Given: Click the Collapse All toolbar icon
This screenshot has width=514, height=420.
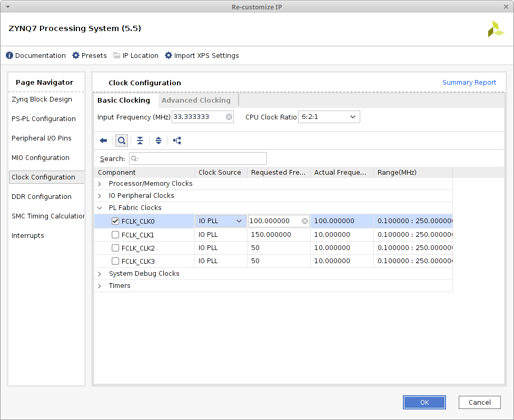Looking at the screenshot, I should point(140,141).
